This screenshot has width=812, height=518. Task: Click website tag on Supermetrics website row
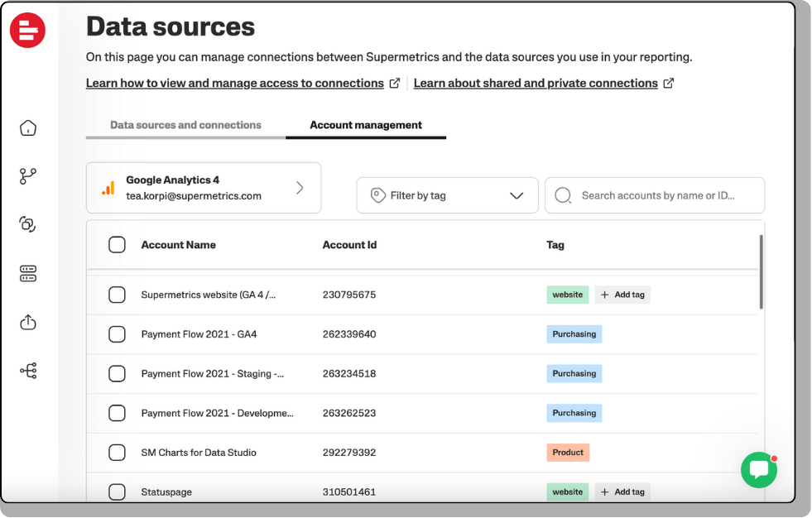coord(568,295)
